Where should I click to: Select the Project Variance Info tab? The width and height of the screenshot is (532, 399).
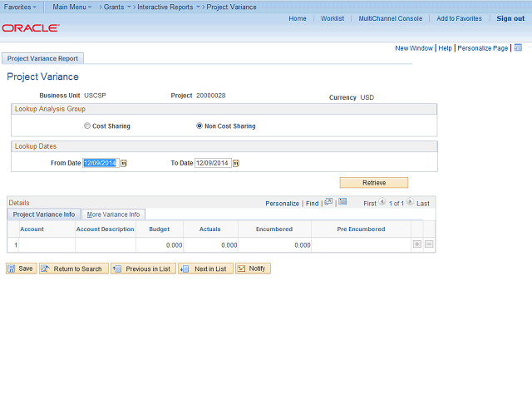click(44, 214)
